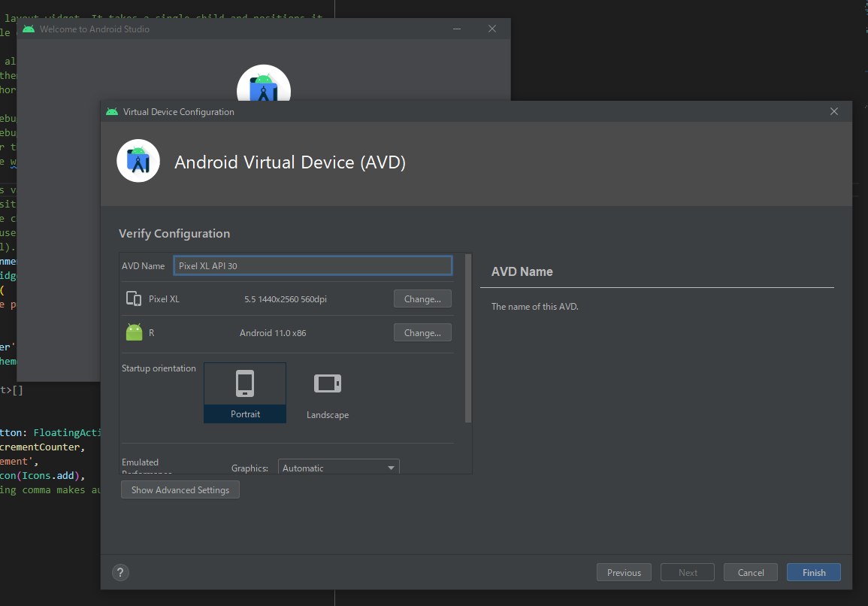This screenshot has width=868, height=606.
Task: Click the AVD Name text field
Action: pyautogui.click(x=313, y=265)
